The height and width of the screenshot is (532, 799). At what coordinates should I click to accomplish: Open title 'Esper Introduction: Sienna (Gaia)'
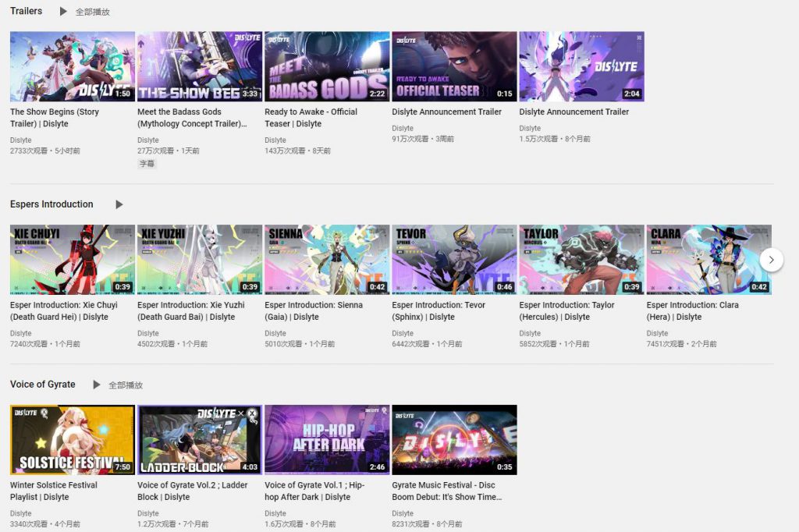pos(314,310)
